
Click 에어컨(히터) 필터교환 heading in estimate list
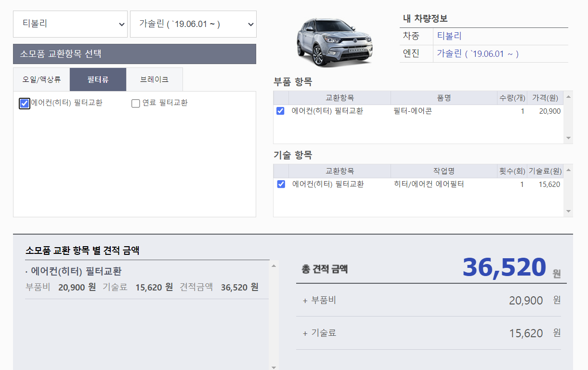click(x=76, y=271)
